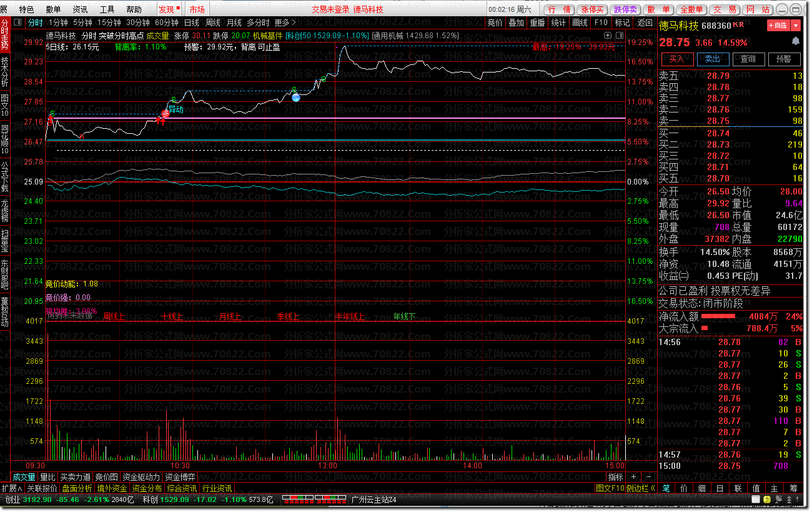
Task: Click the 价 price-distribution icon at bottom right
Action: coord(684,488)
